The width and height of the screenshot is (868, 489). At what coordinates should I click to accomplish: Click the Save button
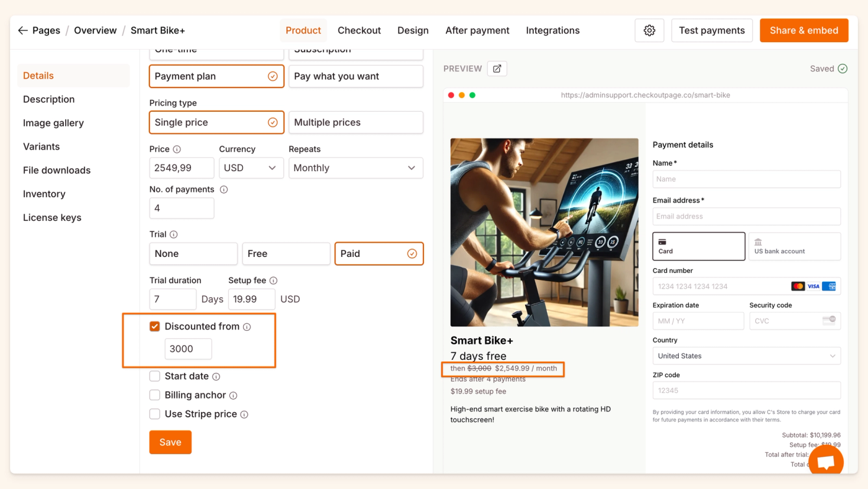170,442
